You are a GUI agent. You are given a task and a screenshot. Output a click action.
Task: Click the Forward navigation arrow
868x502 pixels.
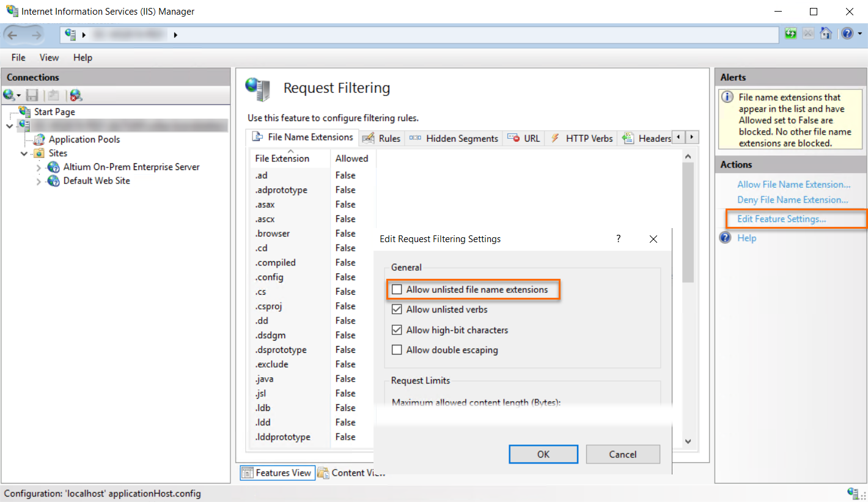35,35
